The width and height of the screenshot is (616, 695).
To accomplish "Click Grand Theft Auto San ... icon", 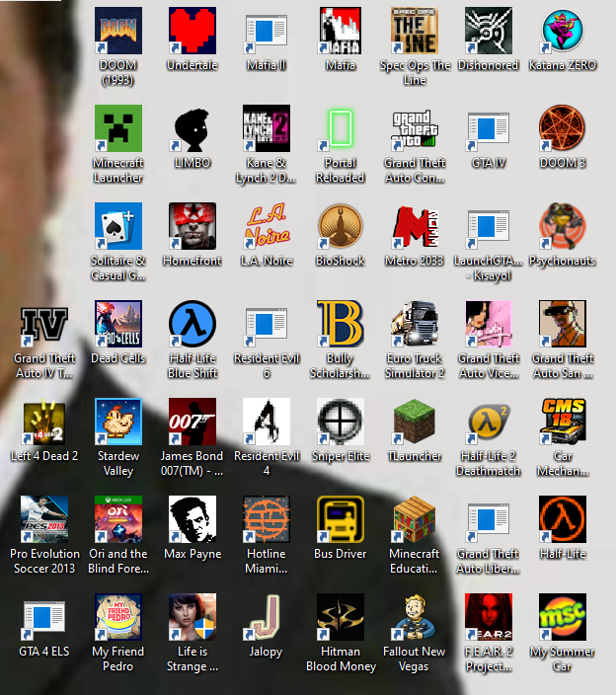I will (x=563, y=324).
